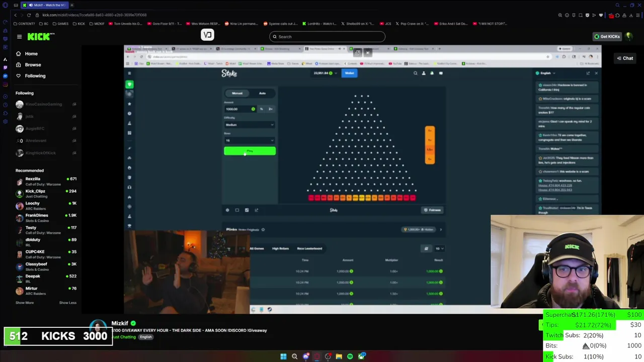Open Testy recommended channel
Viewport: 644px width, 362px height.
(x=46, y=230)
